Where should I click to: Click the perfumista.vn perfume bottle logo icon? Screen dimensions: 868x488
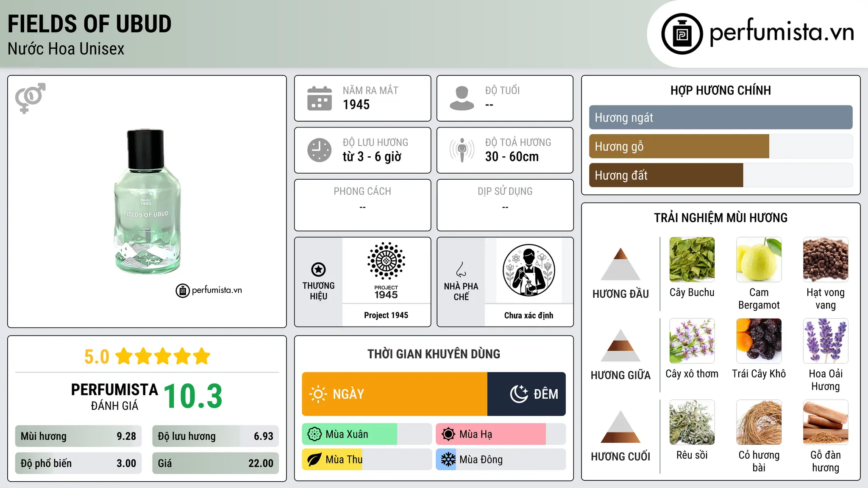[682, 34]
